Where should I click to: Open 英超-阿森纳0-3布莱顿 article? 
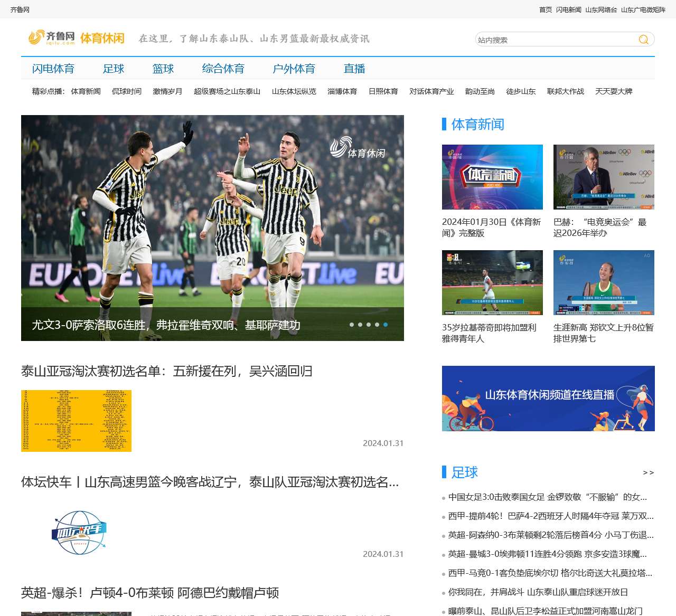551,535
